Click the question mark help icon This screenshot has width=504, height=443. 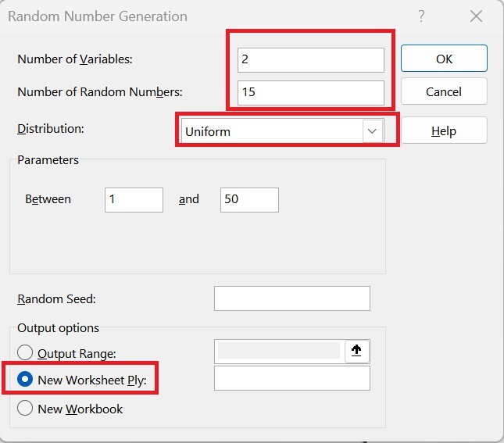tap(421, 16)
